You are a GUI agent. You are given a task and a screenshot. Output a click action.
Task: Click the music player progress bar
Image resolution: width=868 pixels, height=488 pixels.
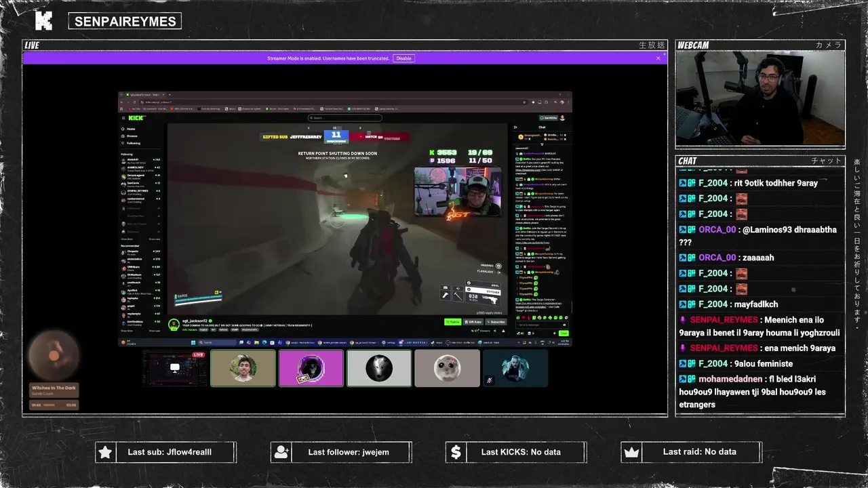pyautogui.click(x=54, y=405)
